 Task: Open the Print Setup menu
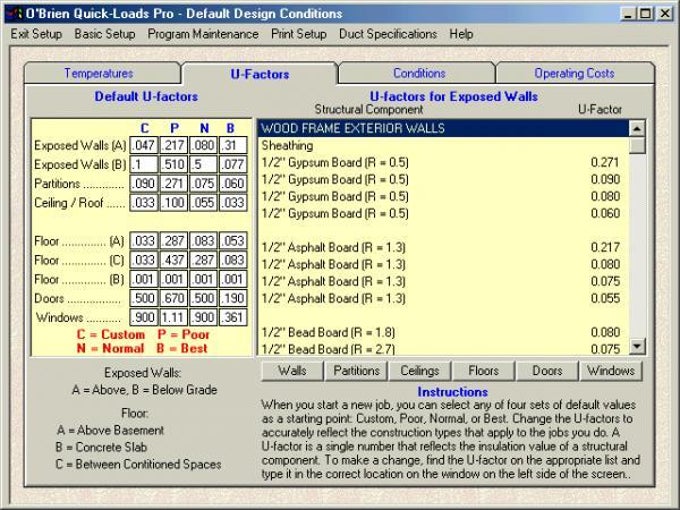(x=299, y=34)
